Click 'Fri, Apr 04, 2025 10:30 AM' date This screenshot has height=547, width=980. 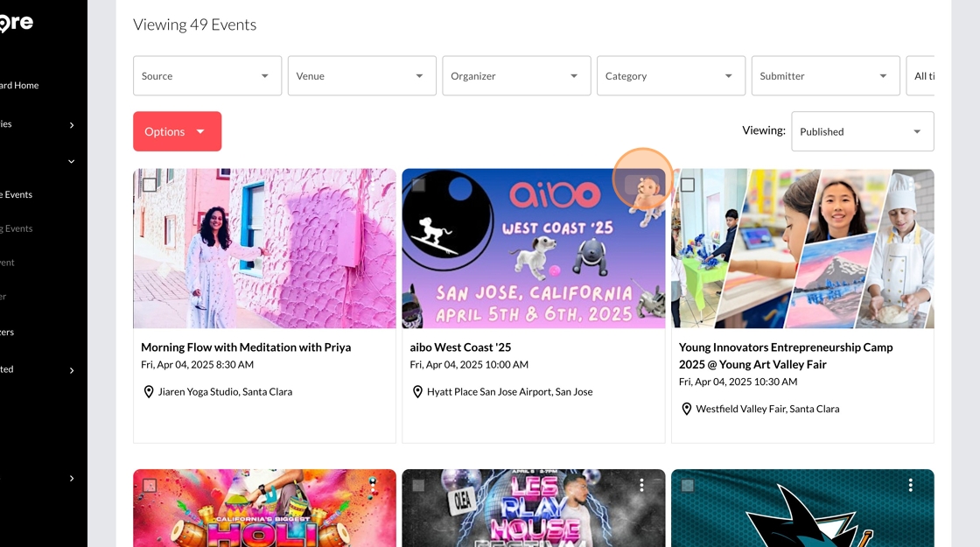point(738,382)
